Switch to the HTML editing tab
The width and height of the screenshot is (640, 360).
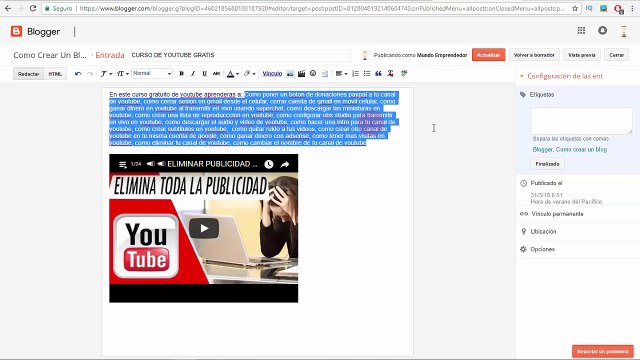pos(55,74)
